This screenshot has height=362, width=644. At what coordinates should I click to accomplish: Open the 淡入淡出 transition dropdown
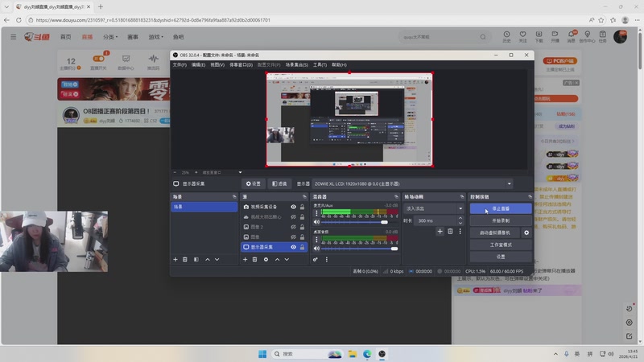(434, 208)
